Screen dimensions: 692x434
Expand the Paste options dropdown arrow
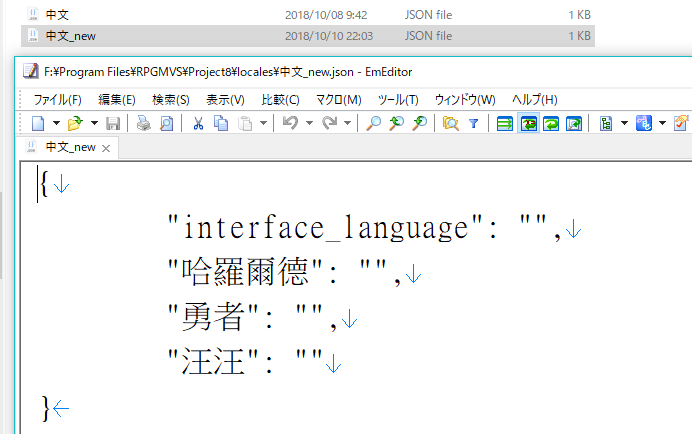pos(263,123)
